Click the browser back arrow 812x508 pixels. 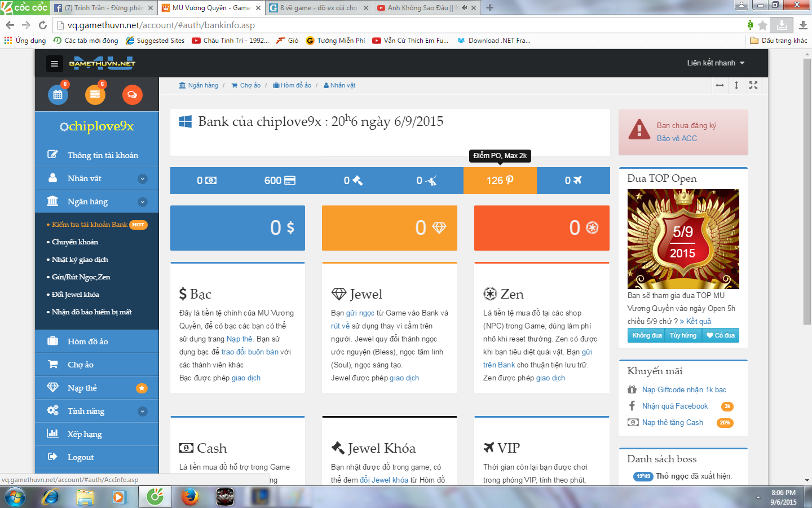point(10,25)
